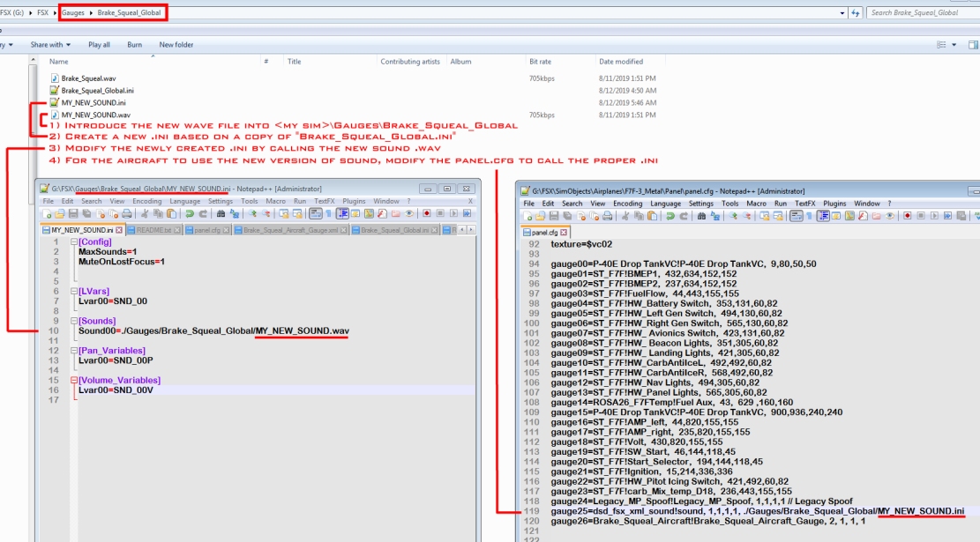Viewport: 980px width, 542px height.
Task: Click the Search Brake_Squeal_Global input field
Action: pos(923,12)
